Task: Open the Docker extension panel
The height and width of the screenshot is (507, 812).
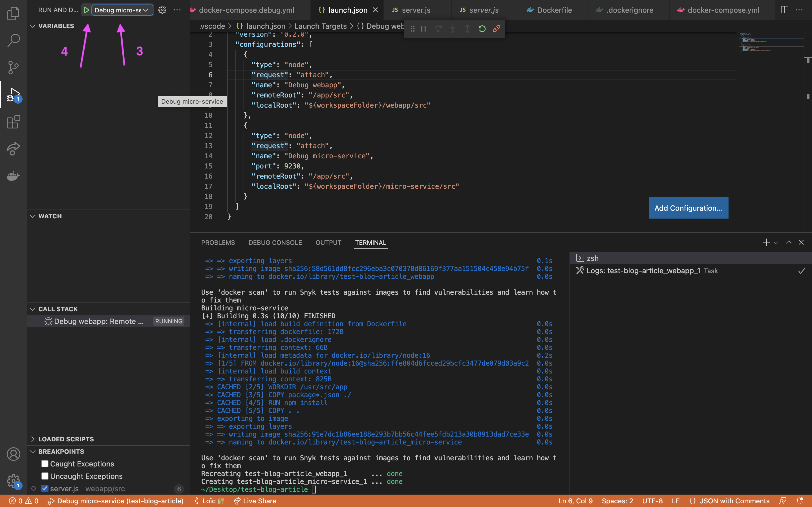Action: (x=13, y=176)
